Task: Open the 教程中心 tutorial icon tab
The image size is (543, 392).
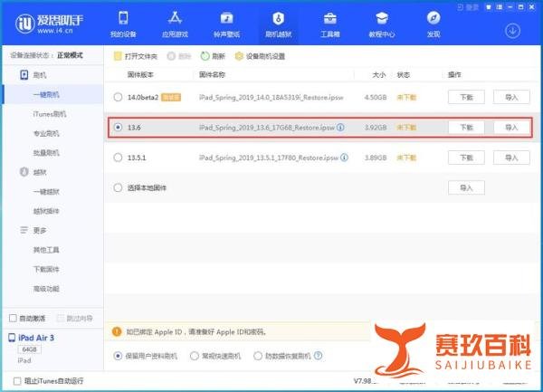Action: point(382,24)
